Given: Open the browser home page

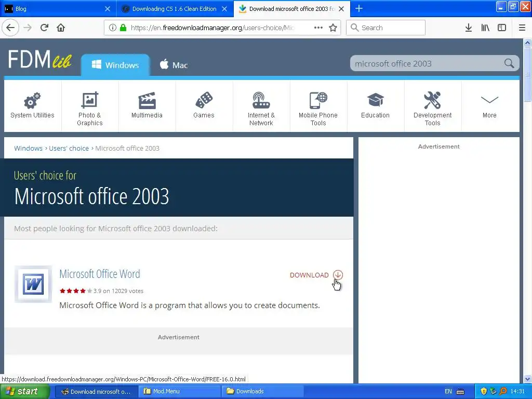Looking at the screenshot, I should [61, 28].
